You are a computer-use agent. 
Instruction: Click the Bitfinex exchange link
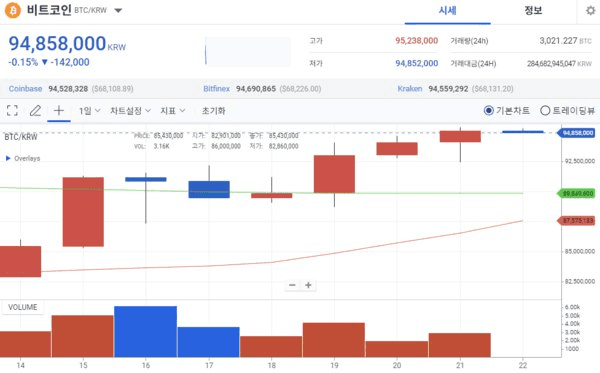pyautogui.click(x=217, y=89)
